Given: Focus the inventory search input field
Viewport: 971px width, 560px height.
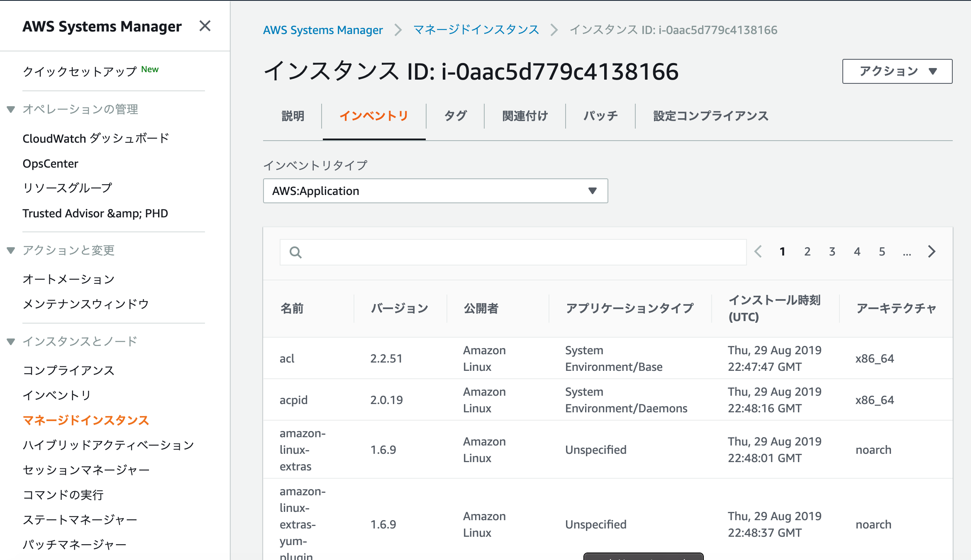Looking at the screenshot, I should pos(513,252).
